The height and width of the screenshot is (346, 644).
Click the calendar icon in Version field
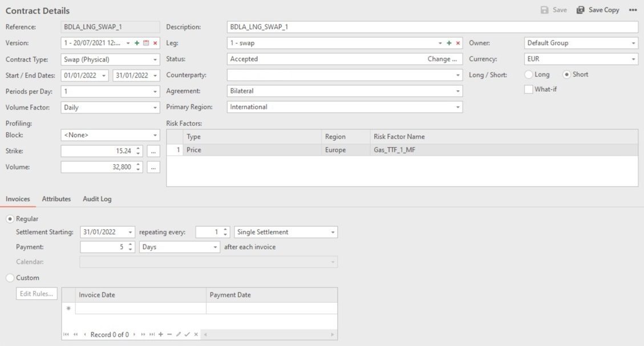point(146,43)
